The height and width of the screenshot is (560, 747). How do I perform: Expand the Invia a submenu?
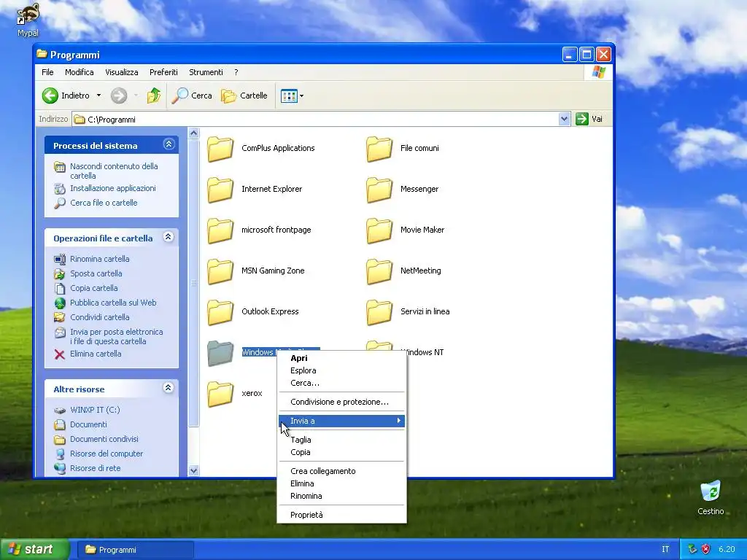click(341, 421)
